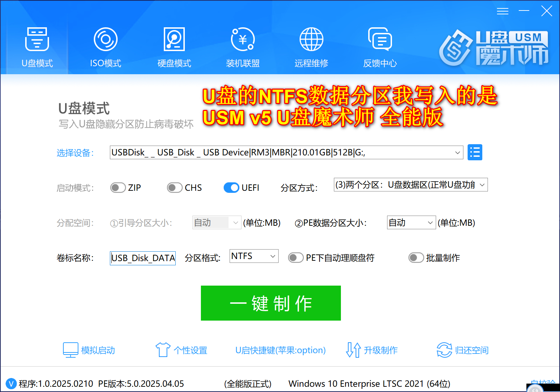Click the 卷标名称 volume label field

[143, 258]
